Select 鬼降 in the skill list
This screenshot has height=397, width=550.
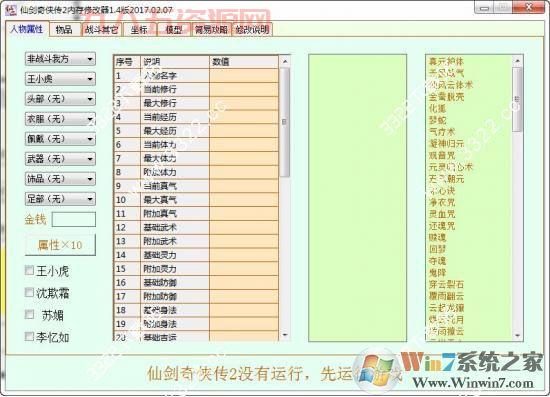pos(437,272)
